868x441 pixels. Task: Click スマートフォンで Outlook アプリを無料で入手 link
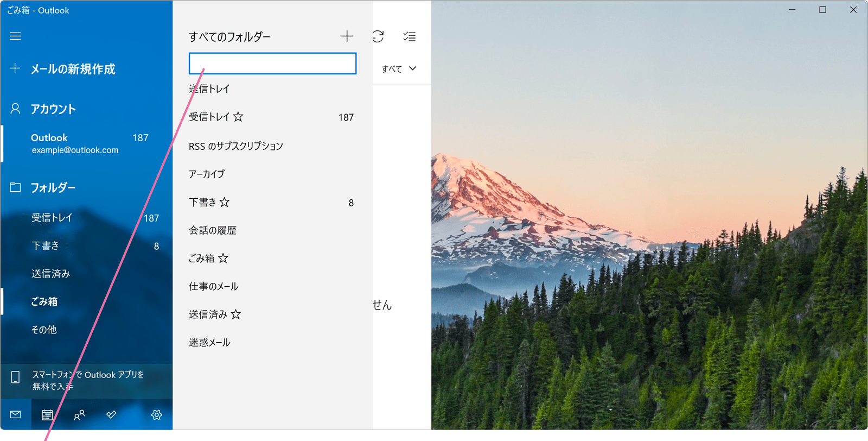tap(87, 381)
